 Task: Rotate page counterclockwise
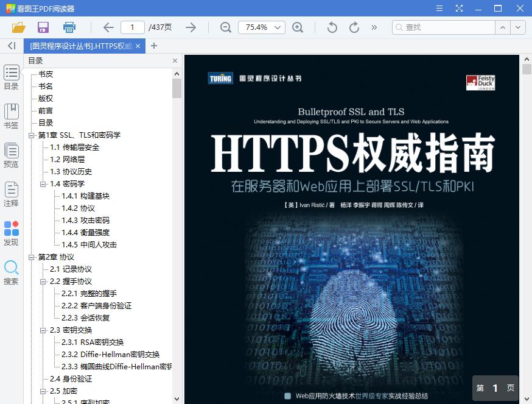tap(332, 27)
